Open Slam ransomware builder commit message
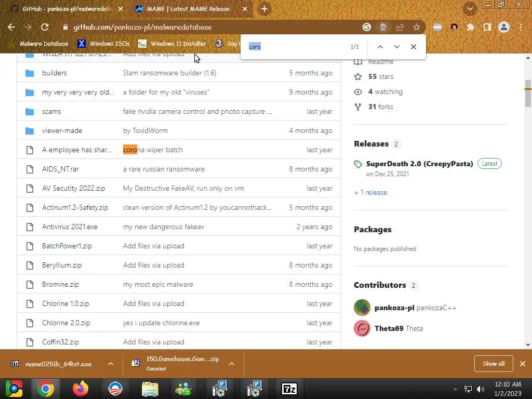Viewport: 532px width, 399px height. coord(170,73)
